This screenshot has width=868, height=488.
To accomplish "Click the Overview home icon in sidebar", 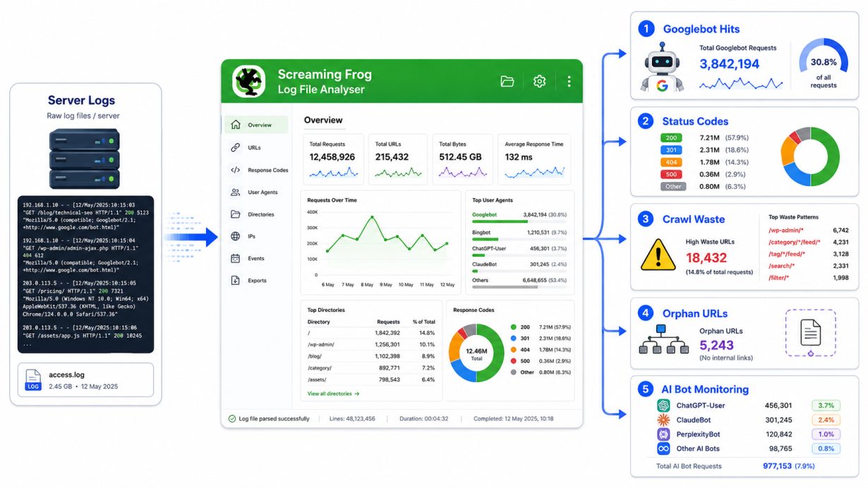I will coord(235,125).
